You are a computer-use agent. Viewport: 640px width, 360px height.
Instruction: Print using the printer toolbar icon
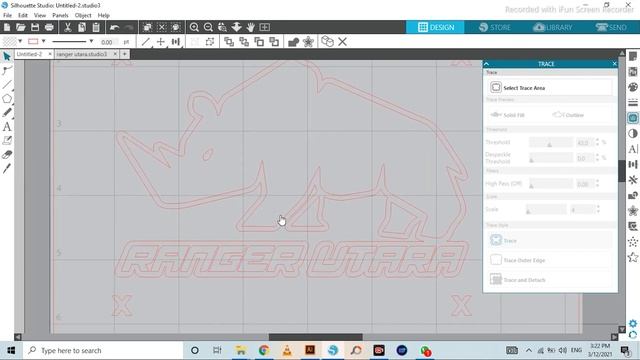point(49,27)
